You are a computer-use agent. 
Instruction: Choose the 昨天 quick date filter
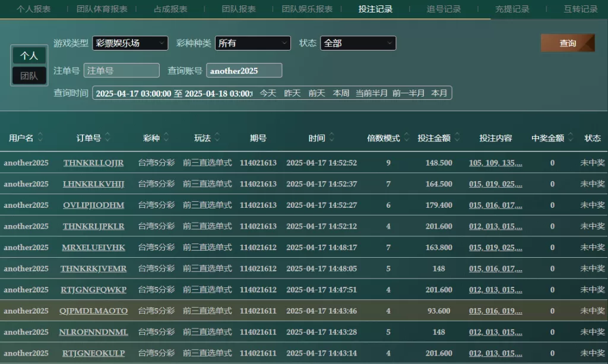292,93
